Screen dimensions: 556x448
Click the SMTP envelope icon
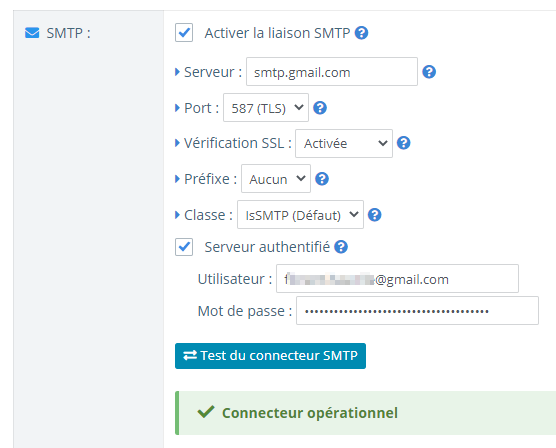[32, 33]
